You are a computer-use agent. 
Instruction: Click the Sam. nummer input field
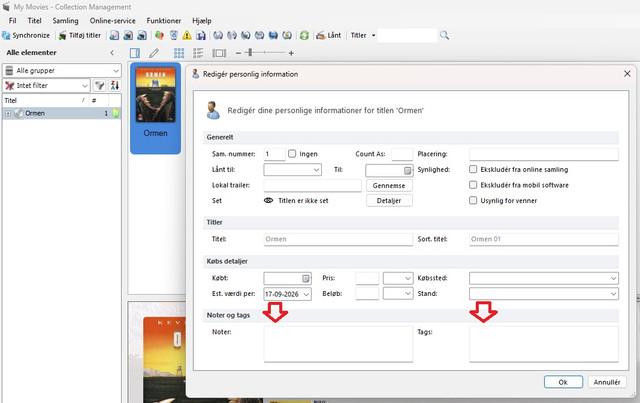click(274, 154)
